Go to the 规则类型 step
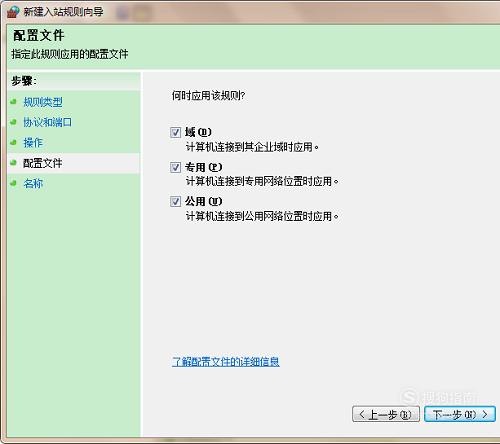 coord(43,102)
